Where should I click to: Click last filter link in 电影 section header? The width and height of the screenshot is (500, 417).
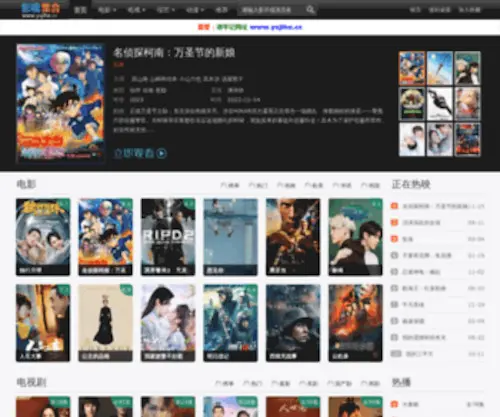[370, 185]
